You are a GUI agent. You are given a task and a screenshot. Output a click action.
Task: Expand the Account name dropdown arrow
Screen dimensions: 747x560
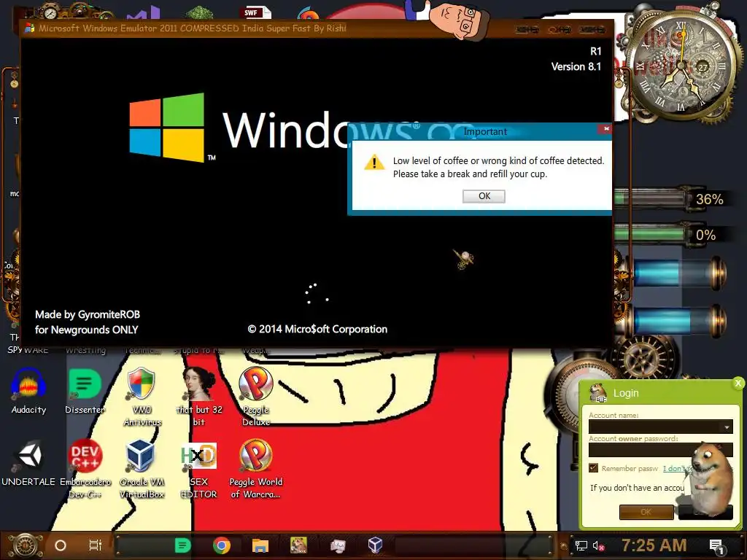(727, 427)
